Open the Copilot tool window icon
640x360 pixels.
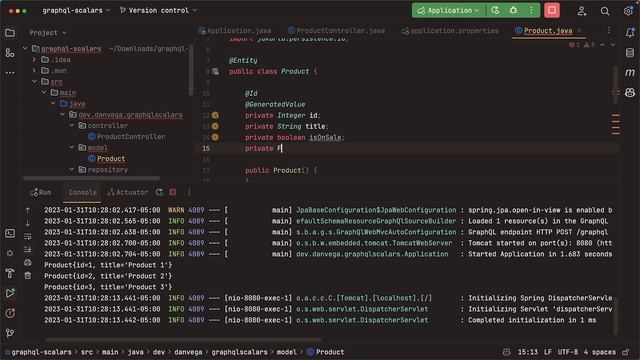[x=630, y=93]
